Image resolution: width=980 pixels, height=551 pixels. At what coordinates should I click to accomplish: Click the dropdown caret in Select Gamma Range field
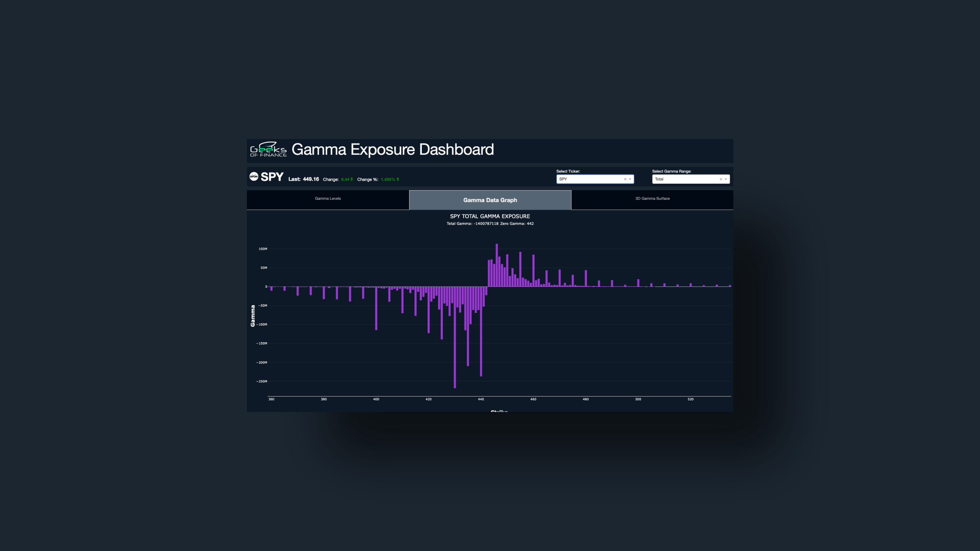726,179
